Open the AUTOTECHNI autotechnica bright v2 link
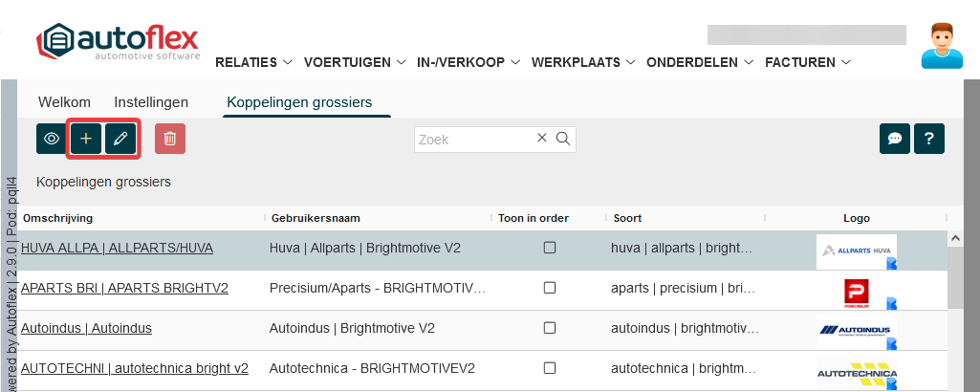Screen dimensions: 980x392 [135, 368]
